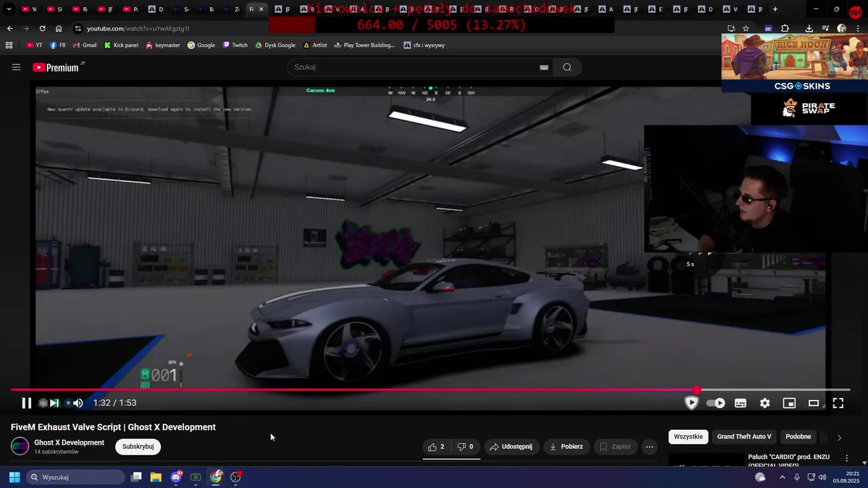The image size is (868, 488).
Task: Toggle subtitles on the player
Action: pyautogui.click(x=741, y=403)
